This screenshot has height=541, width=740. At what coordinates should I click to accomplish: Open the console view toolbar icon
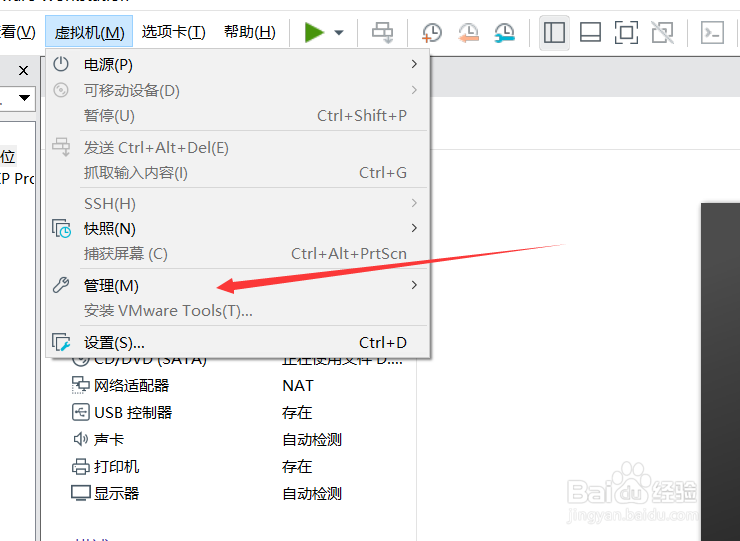(x=712, y=33)
